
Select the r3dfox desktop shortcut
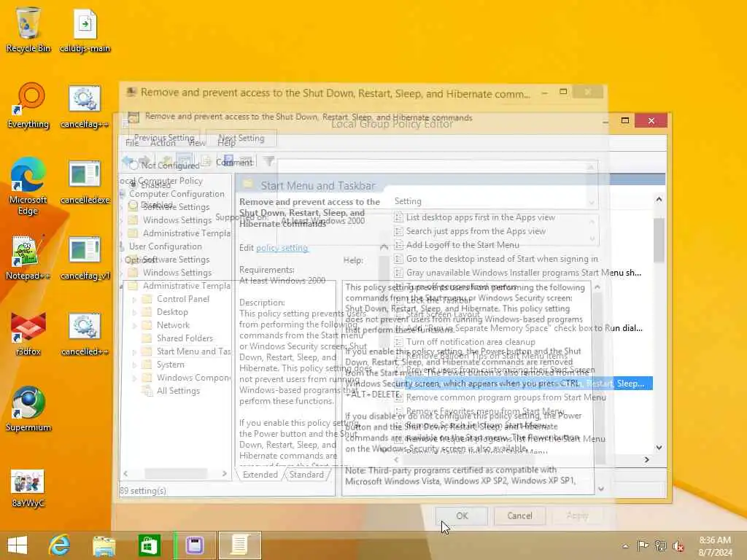pos(28,333)
